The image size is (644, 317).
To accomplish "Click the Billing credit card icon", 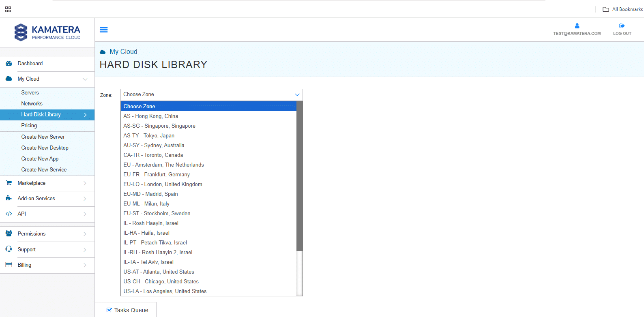I will pyautogui.click(x=9, y=265).
